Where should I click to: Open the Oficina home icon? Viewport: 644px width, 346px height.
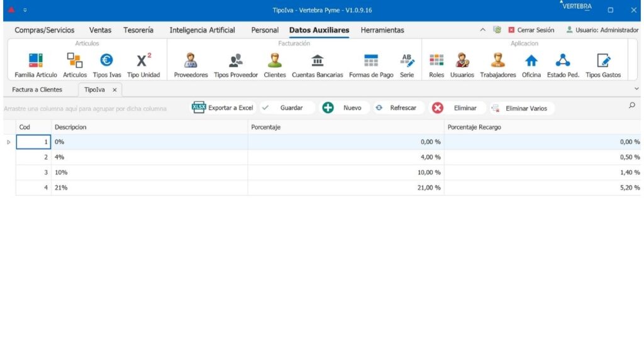[531, 65]
